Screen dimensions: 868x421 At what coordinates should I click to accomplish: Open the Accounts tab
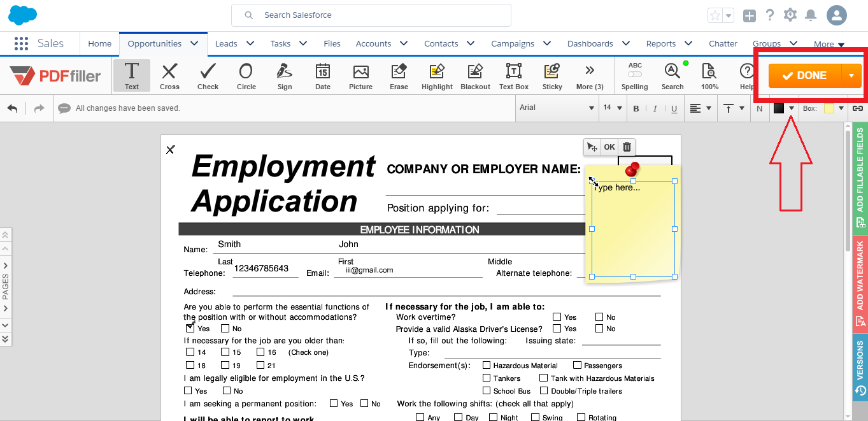tap(373, 43)
